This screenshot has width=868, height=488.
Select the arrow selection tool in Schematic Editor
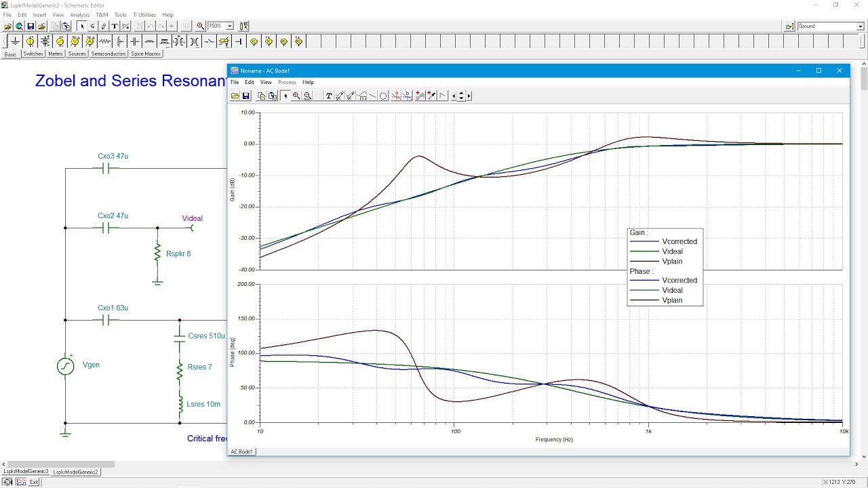point(82,26)
